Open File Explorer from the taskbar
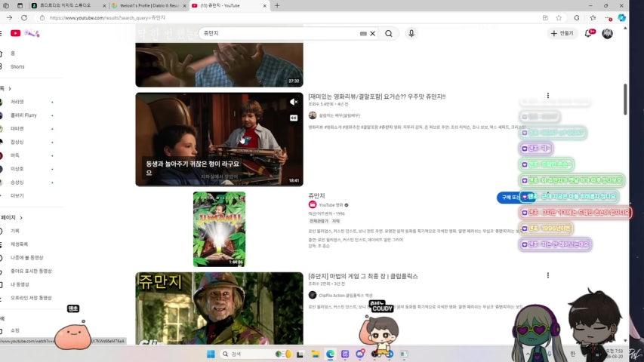 pos(315,354)
